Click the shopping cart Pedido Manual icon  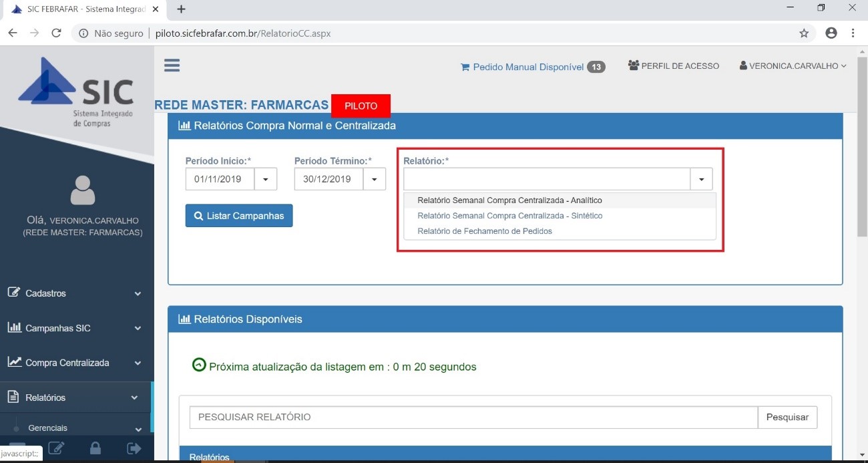tap(465, 67)
